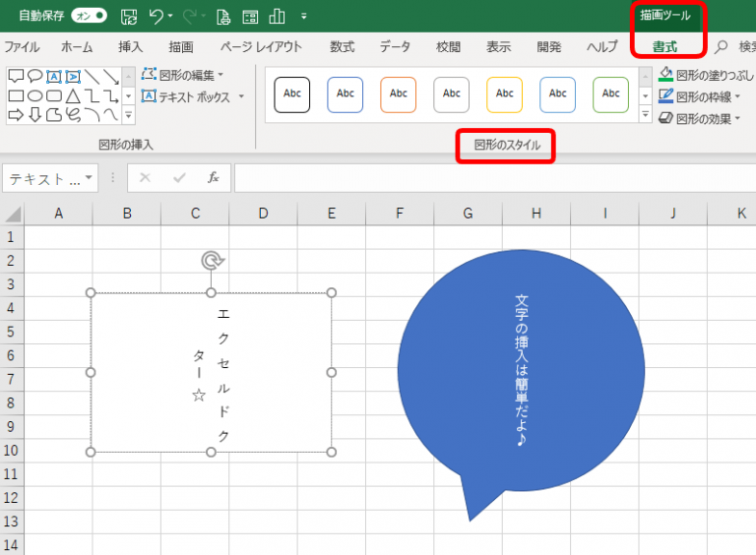Open the Name Box dropdown arrow
The image size is (756, 555).
point(89,179)
